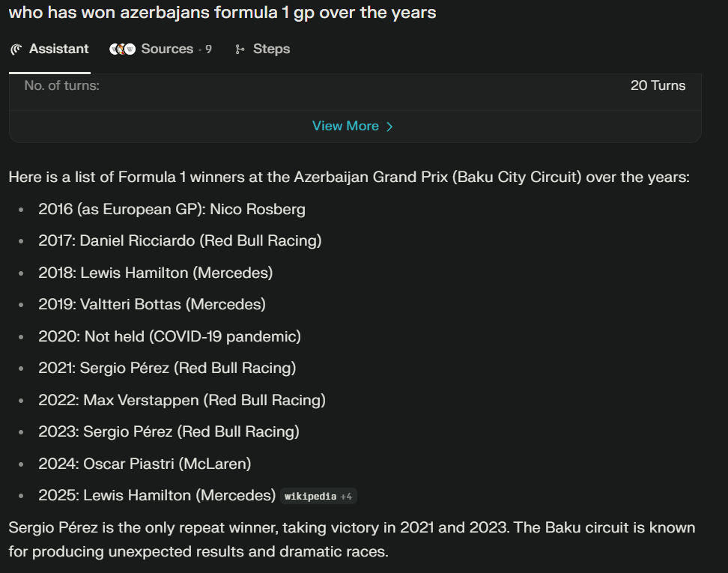Click the Steps branch icon
The image size is (728, 573).
240,49
